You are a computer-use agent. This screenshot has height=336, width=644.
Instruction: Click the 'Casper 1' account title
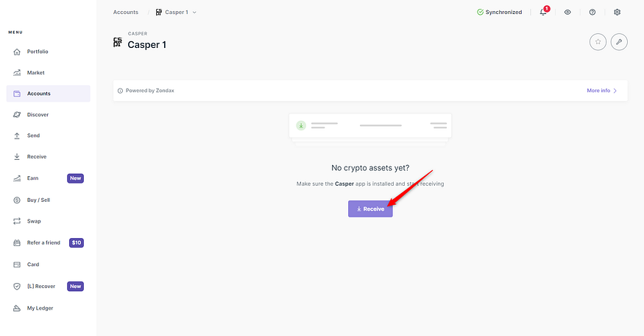click(147, 45)
